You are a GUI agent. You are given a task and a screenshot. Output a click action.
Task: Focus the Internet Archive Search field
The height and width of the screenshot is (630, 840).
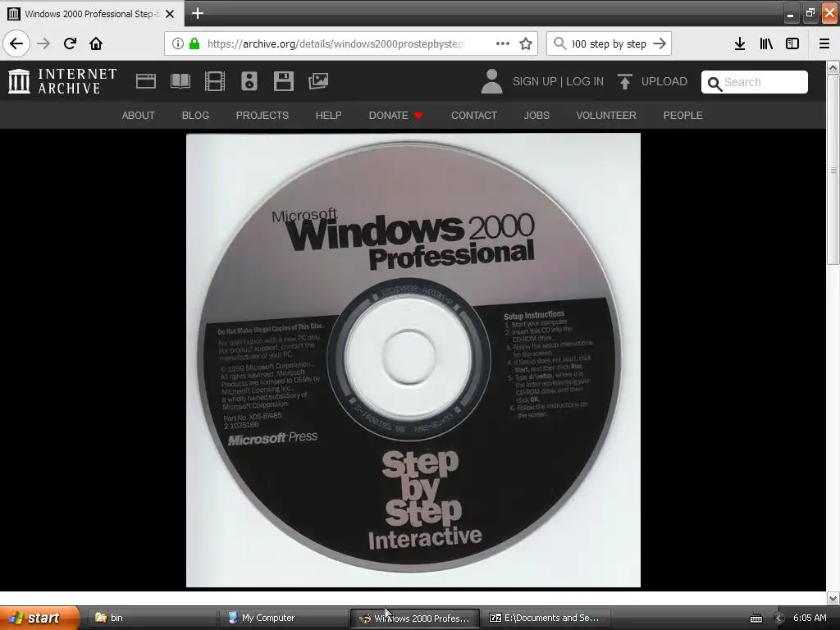[755, 82]
